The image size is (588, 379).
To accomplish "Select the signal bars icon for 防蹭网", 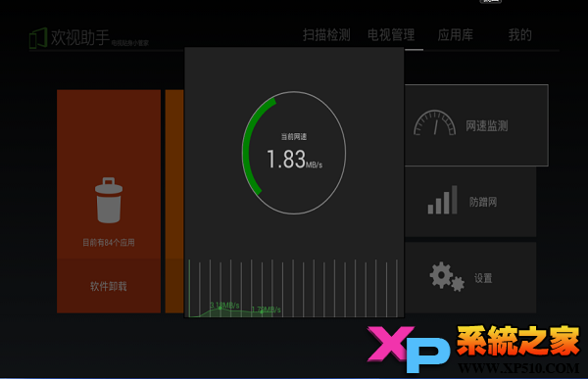I will [x=443, y=200].
